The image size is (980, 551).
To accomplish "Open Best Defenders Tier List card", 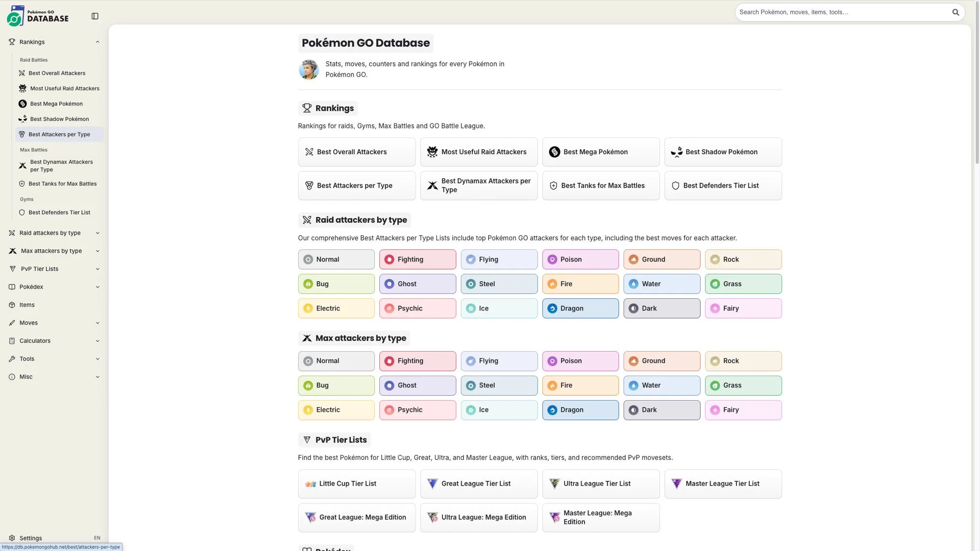I will point(723,186).
